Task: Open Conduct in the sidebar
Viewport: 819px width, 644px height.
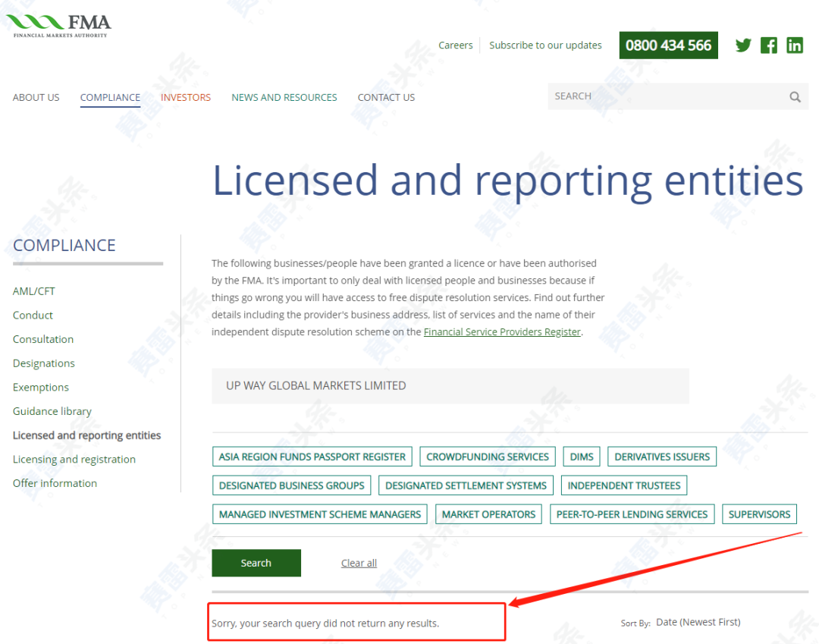Action: pyautogui.click(x=33, y=316)
